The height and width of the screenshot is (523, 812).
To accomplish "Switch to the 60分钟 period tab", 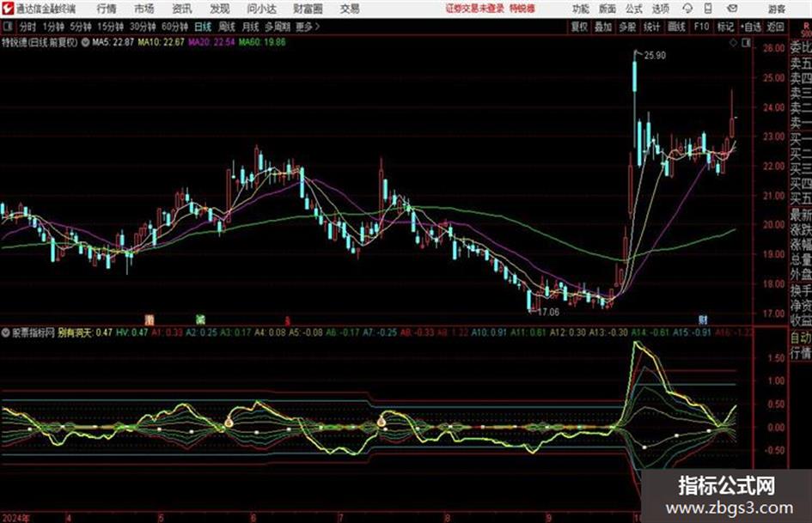I will point(174,27).
